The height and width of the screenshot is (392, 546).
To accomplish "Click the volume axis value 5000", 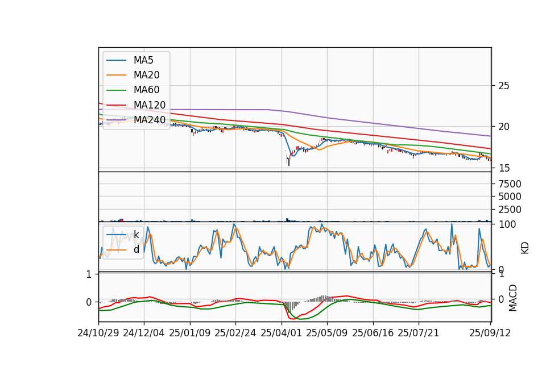I will coord(510,197).
